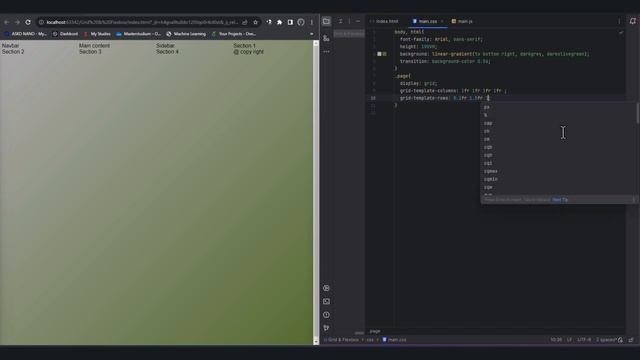Open the Structure tool window icon
The image size is (640, 360).
(326, 38)
